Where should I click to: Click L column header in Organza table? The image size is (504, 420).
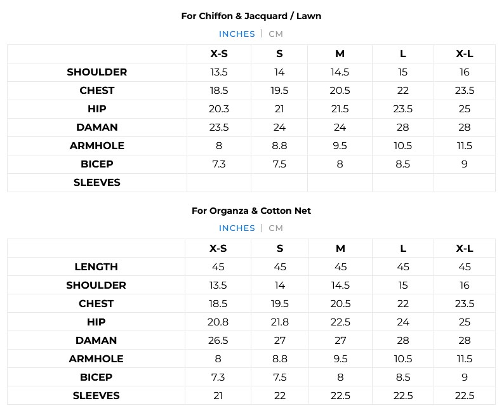pyautogui.click(x=403, y=249)
